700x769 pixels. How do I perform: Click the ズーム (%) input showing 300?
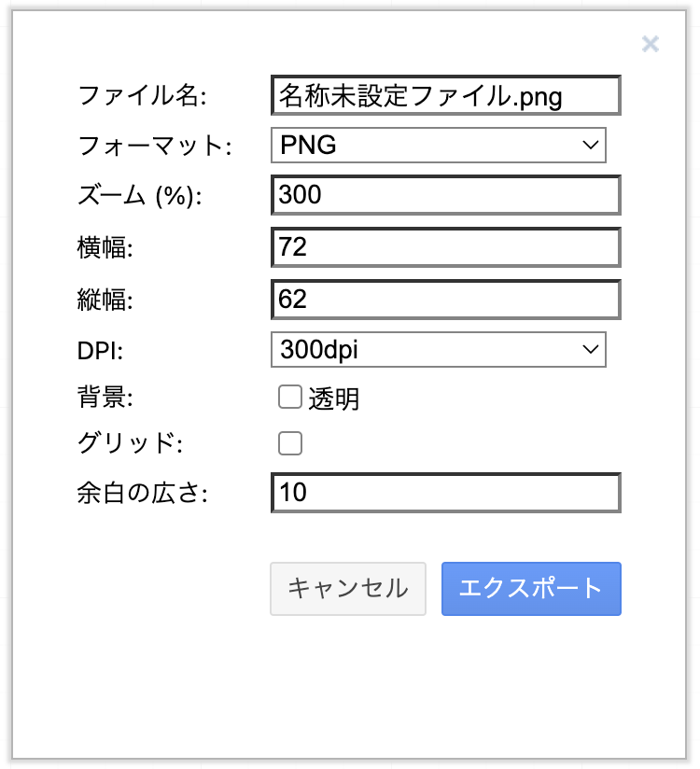coord(446,195)
